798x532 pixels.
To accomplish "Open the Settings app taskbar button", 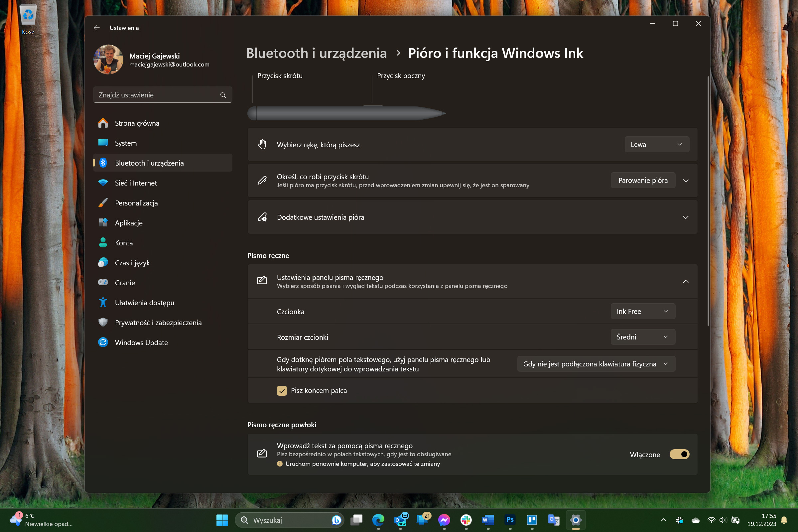I will [x=576, y=520].
